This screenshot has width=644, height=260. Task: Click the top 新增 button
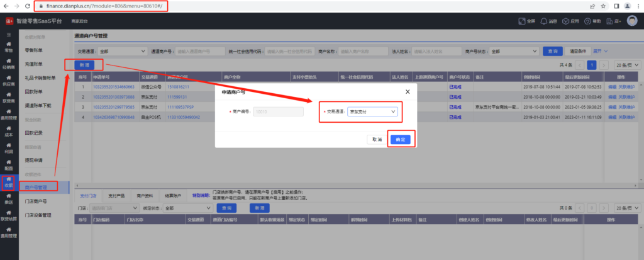click(84, 65)
